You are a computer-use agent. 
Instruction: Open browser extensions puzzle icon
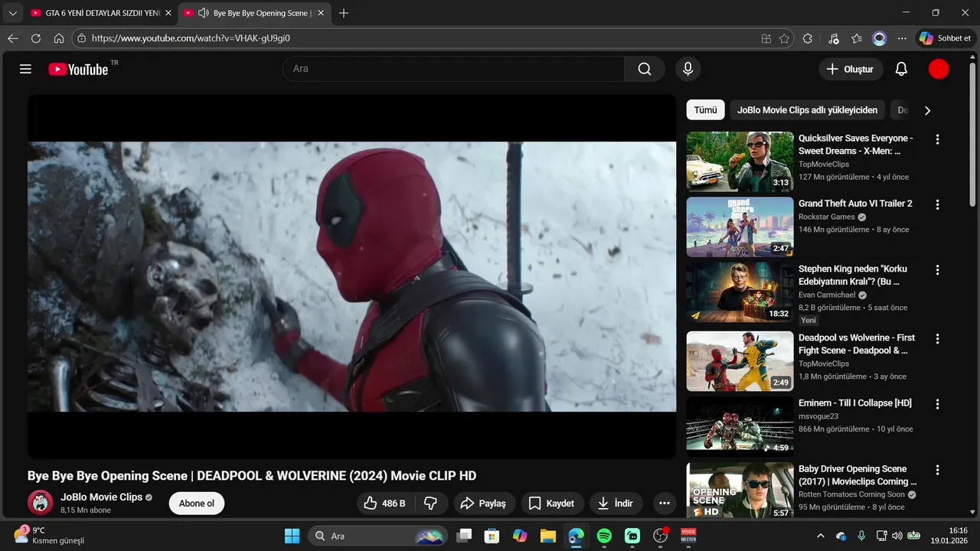pos(808,38)
